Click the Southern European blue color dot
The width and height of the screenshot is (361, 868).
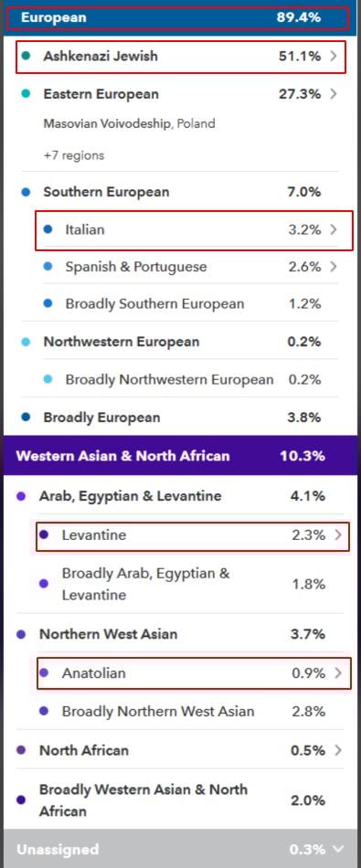pos(26,192)
